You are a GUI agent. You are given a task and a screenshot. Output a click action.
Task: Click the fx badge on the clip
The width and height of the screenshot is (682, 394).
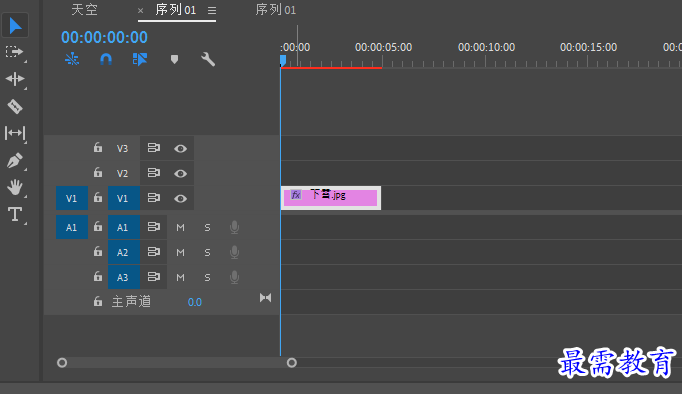296,195
